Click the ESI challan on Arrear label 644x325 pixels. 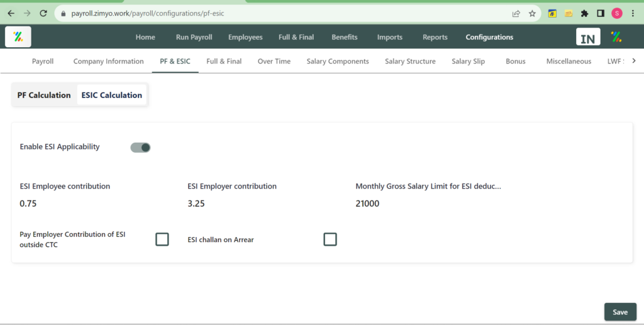click(221, 240)
